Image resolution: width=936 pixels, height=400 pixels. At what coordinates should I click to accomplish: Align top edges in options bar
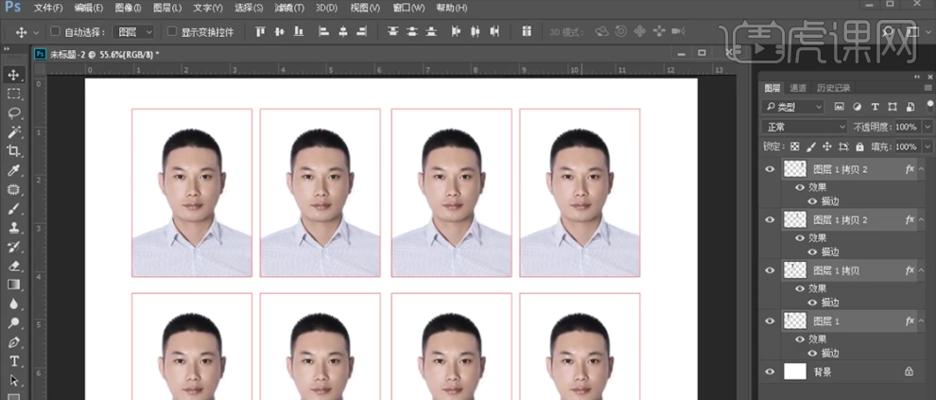(x=260, y=32)
